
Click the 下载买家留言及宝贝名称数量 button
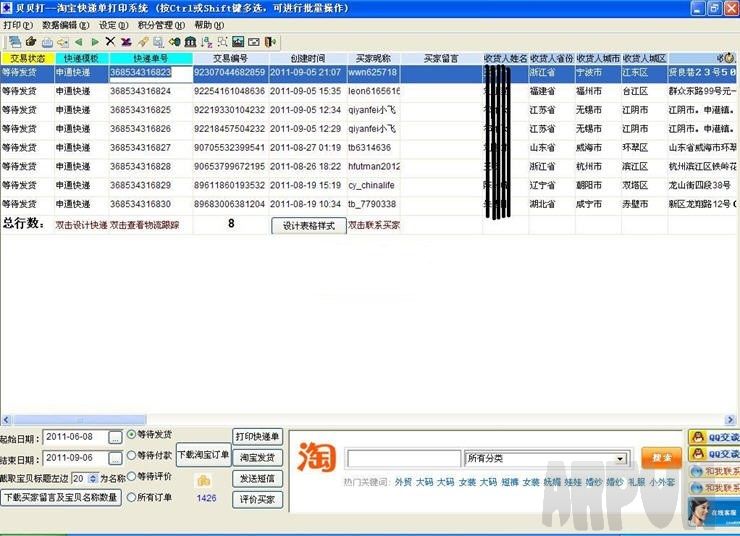click(x=61, y=497)
